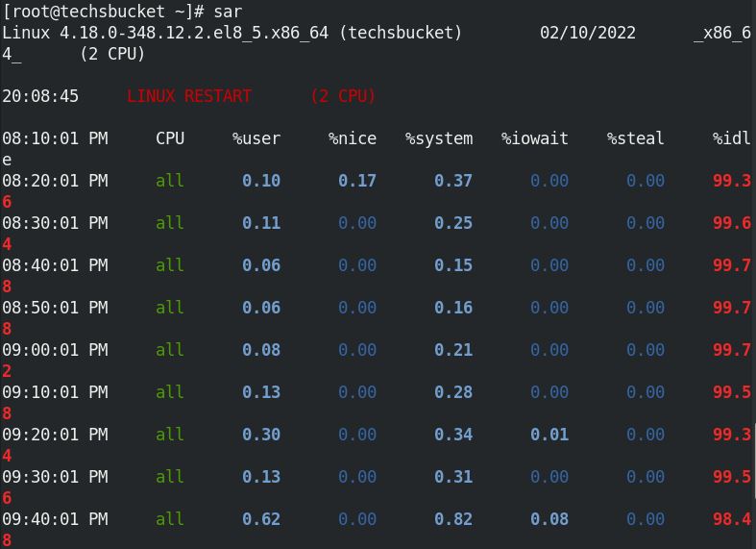The image size is (756, 549).
Task: Click %system value 0.37
Action: coord(453,181)
